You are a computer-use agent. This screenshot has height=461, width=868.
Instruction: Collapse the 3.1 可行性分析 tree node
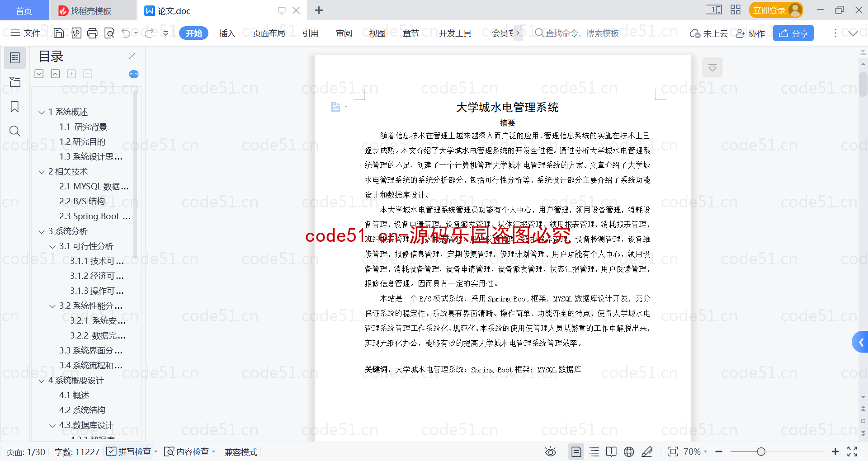[52, 246]
